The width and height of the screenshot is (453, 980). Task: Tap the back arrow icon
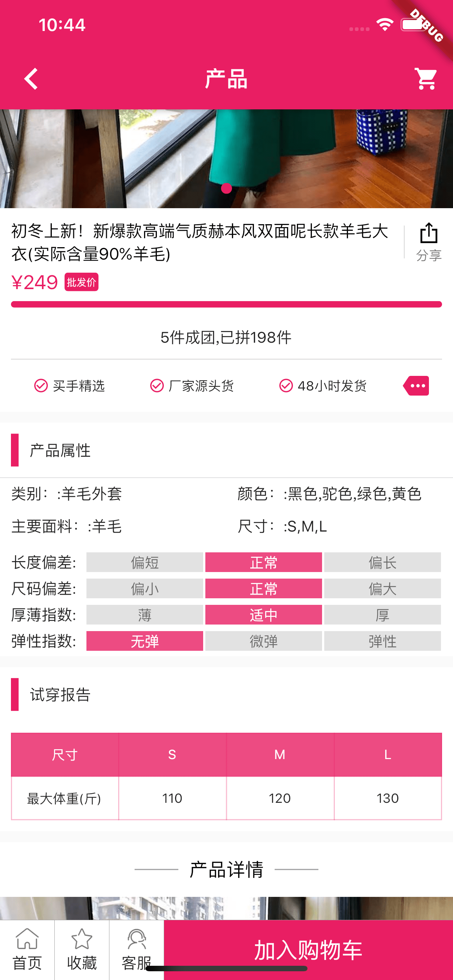tap(31, 79)
